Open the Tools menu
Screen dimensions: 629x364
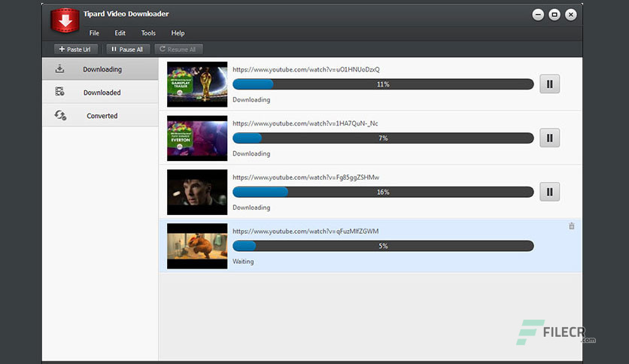click(148, 33)
